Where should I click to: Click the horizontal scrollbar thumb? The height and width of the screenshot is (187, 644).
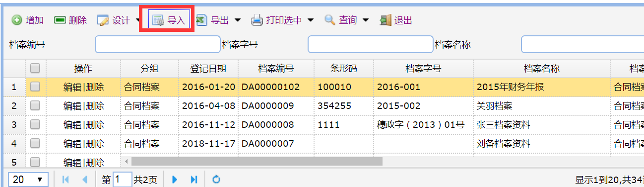tap(257, 162)
